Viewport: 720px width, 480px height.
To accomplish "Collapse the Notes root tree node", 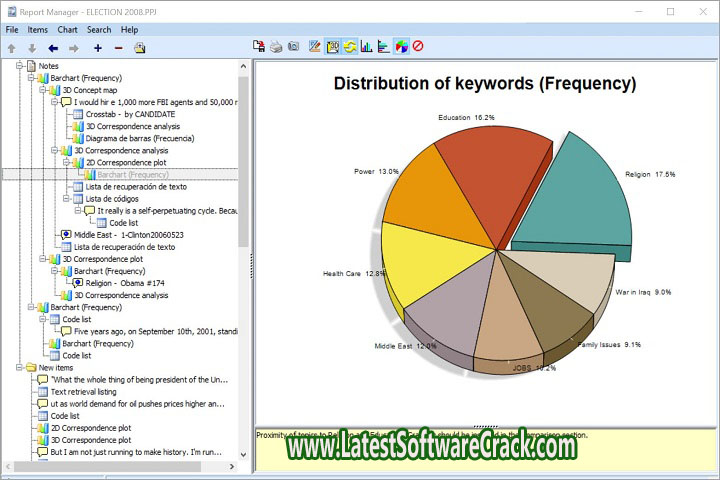I will pyautogui.click(x=20, y=66).
